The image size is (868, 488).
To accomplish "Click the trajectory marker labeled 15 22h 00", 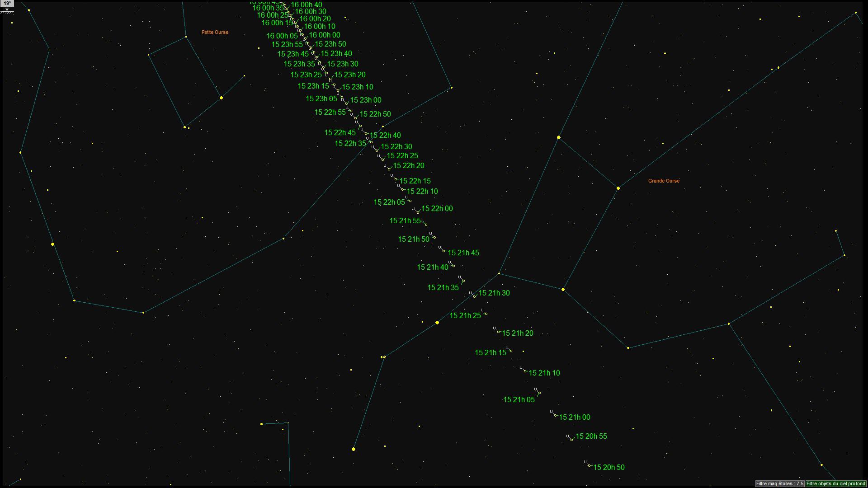I will 418,212.
